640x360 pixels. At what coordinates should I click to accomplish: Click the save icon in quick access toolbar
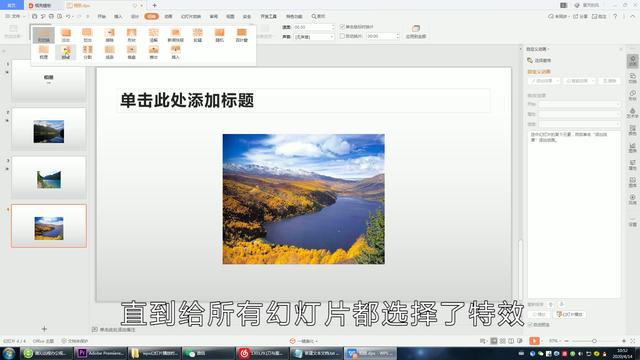pos(35,16)
